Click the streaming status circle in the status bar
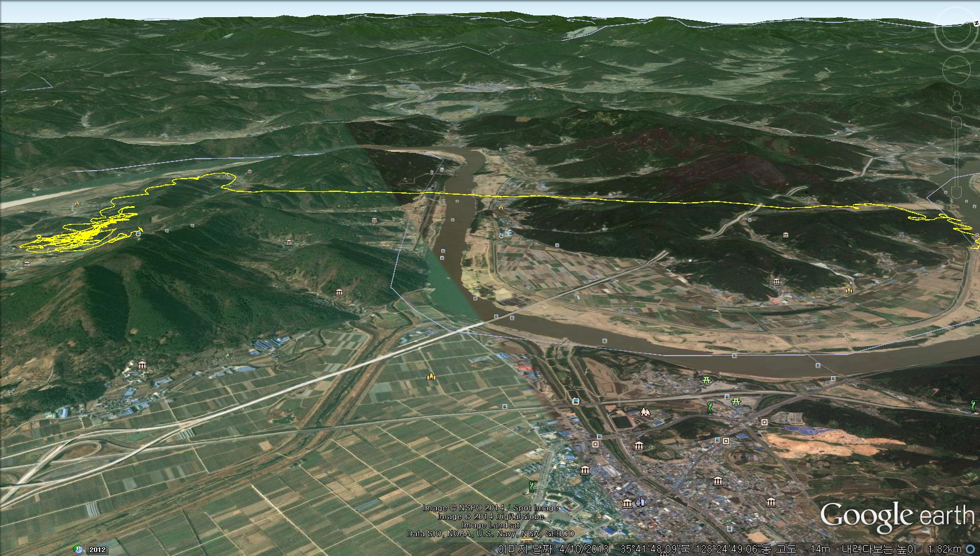980x556 pixels. pyautogui.click(x=970, y=549)
